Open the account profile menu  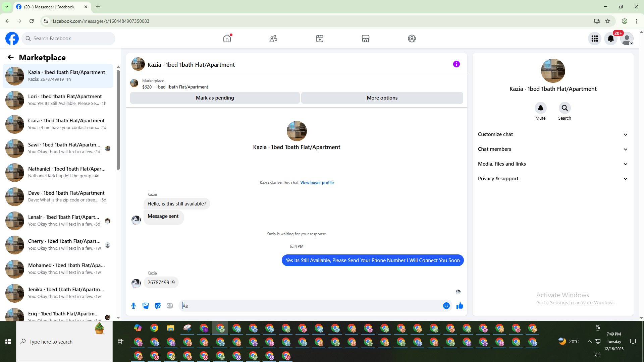[627, 39]
